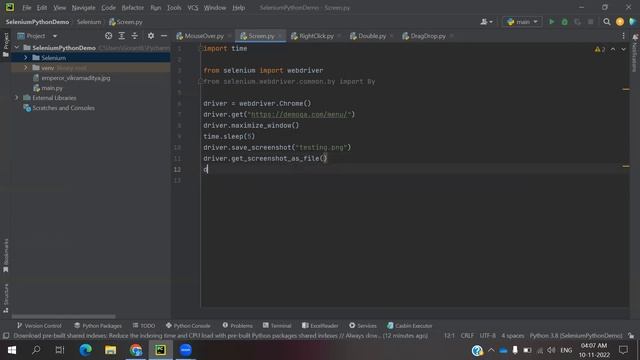Open the Navigate menu
The height and width of the screenshot is (360, 640).
[83, 8]
